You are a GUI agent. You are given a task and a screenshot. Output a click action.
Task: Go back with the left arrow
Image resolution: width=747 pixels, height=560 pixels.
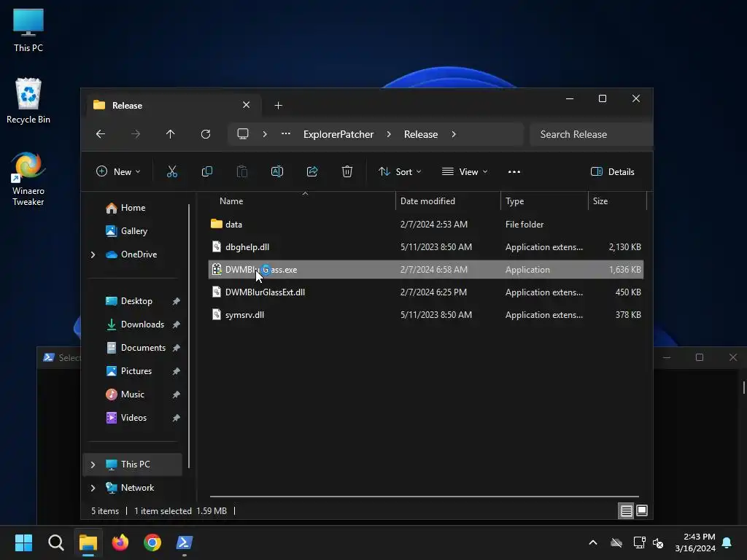(101, 134)
